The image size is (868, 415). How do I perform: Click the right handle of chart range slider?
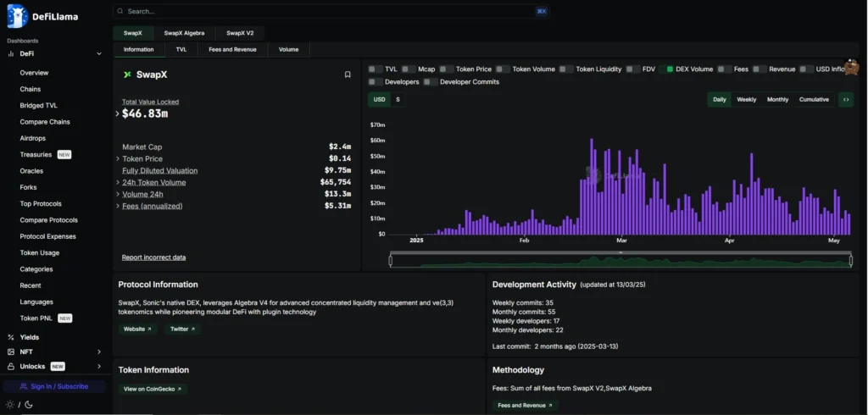point(852,261)
